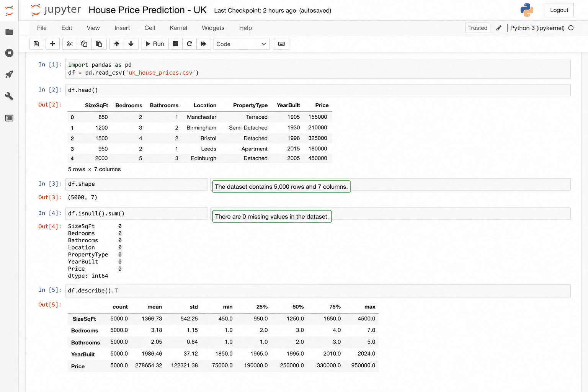Click the YearBuilt row label in describe table
This screenshot has height=392, width=588.
click(83, 354)
